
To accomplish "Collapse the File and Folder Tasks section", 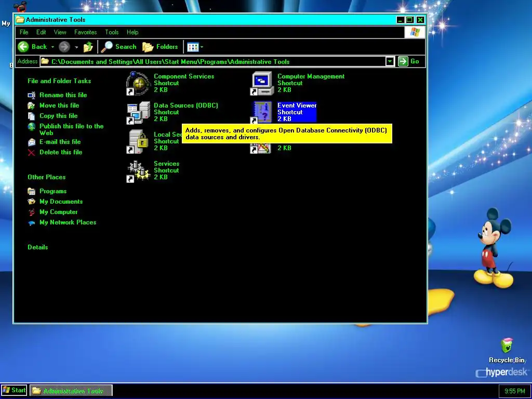I will (x=59, y=81).
